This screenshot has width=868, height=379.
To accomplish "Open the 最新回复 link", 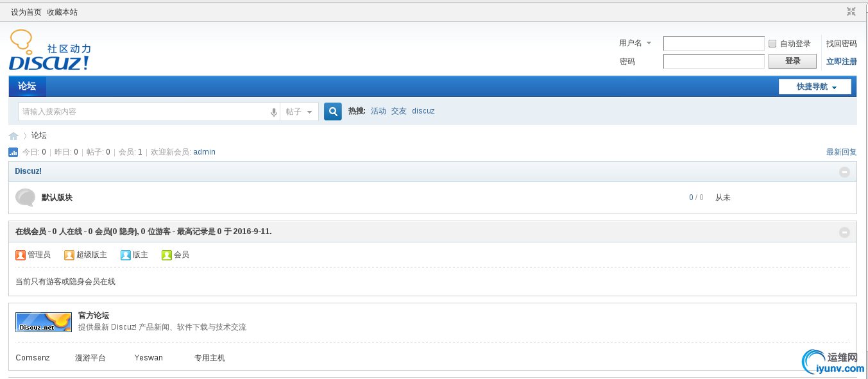I will (x=842, y=152).
